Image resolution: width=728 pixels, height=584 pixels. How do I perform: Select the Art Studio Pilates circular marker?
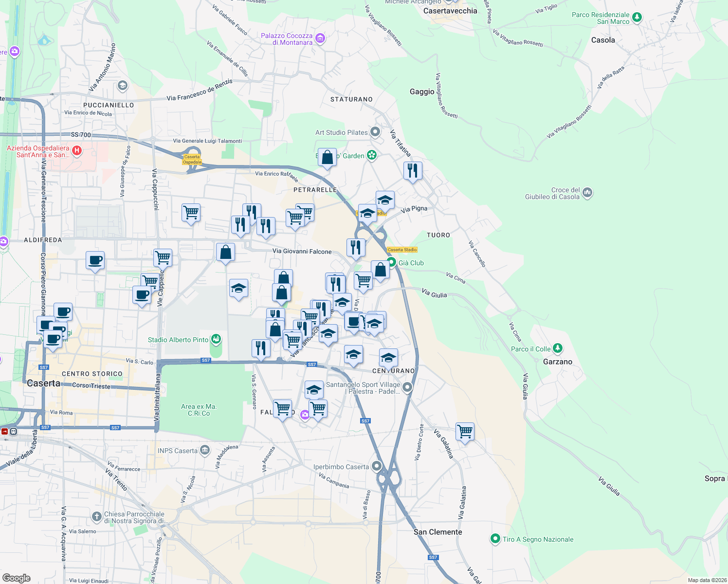pos(375,131)
